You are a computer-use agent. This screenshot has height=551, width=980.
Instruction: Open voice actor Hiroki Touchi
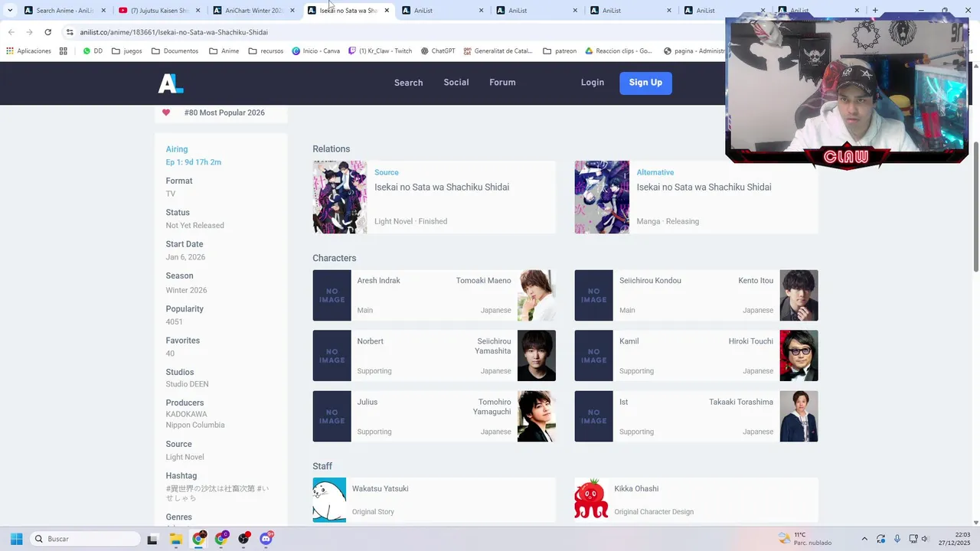coord(750,341)
